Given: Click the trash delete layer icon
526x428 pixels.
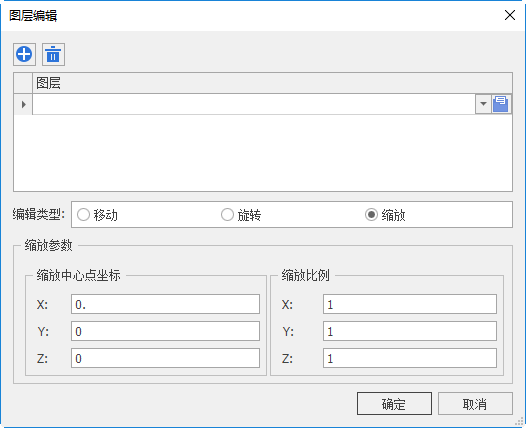Looking at the screenshot, I should coord(53,54).
